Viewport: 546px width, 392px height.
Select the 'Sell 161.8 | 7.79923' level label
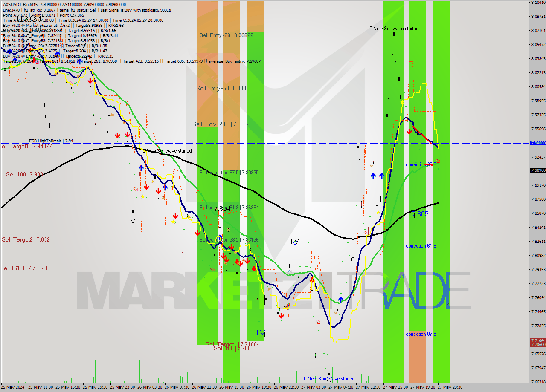[x=24, y=268]
